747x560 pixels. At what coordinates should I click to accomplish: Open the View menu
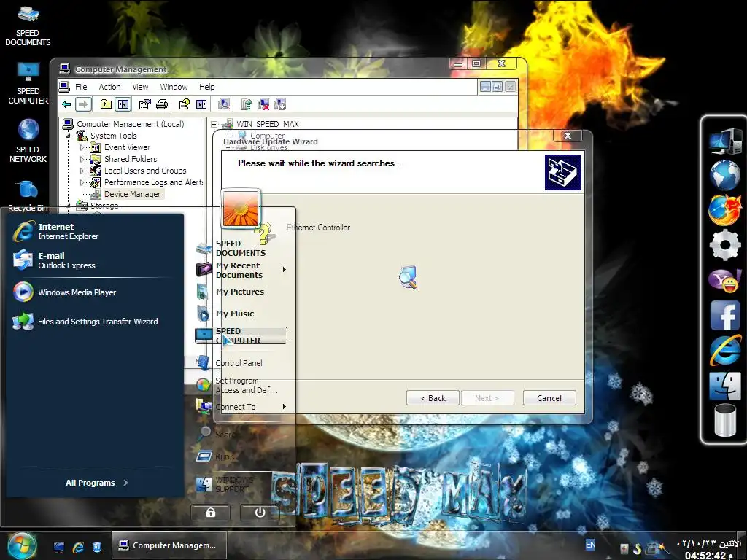(140, 87)
